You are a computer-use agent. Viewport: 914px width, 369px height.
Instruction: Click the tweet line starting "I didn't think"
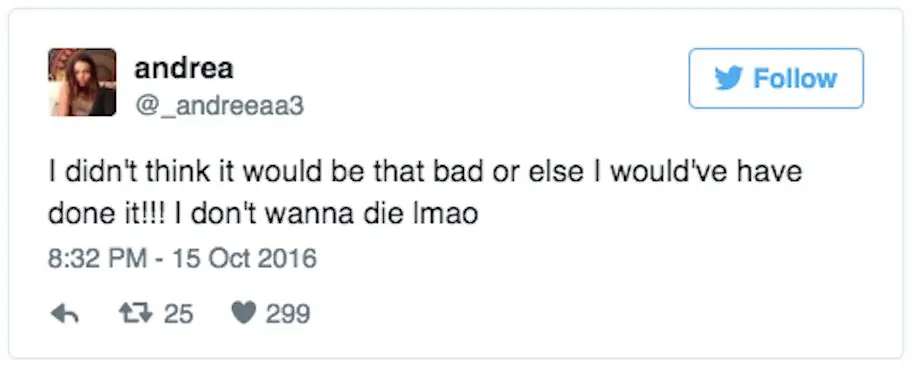(426, 171)
